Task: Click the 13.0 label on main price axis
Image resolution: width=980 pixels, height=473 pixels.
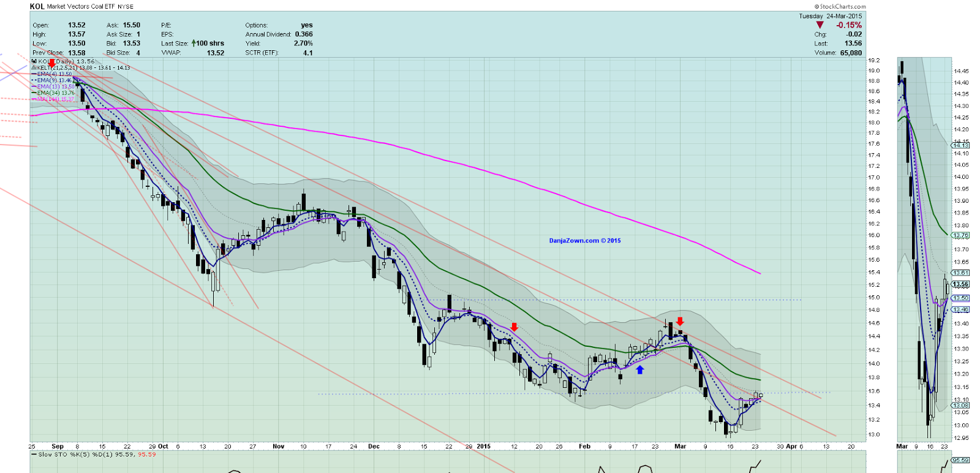Action: (873, 435)
